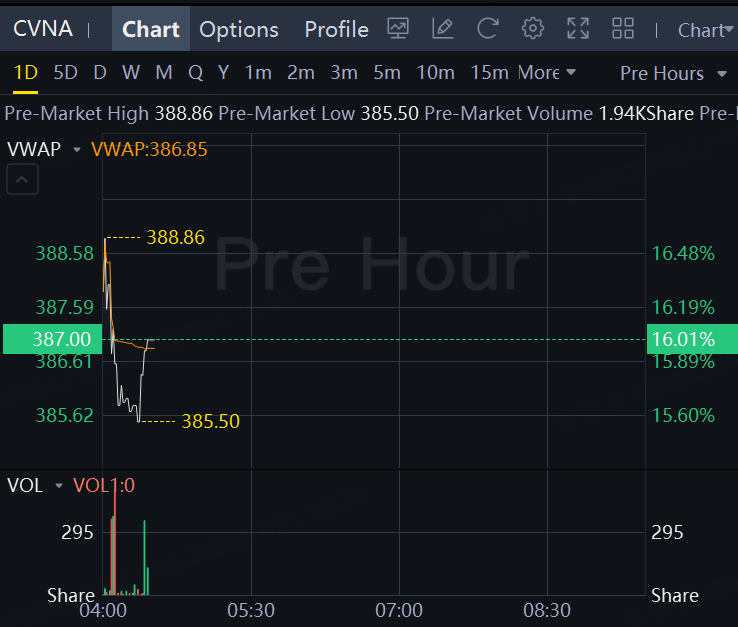
Task: Expand chart to fullscreen
Action: (x=578, y=29)
